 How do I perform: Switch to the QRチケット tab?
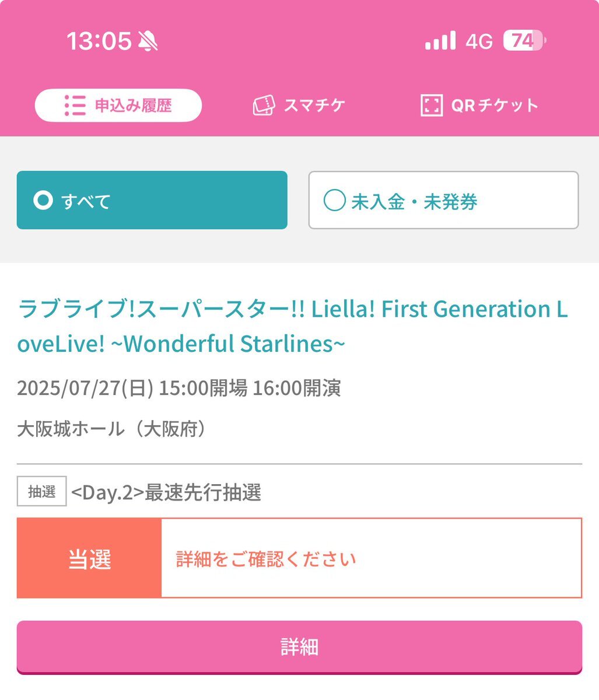[479, 105]
